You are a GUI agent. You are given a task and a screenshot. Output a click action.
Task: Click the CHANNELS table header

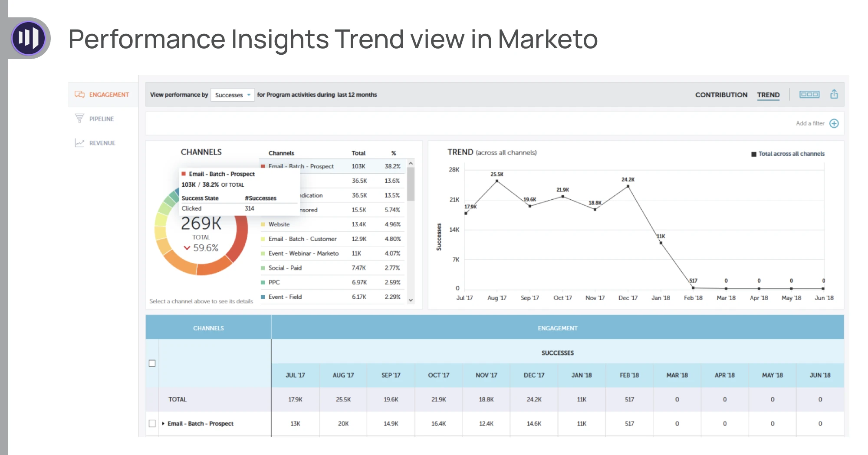[x=208, y=328]
